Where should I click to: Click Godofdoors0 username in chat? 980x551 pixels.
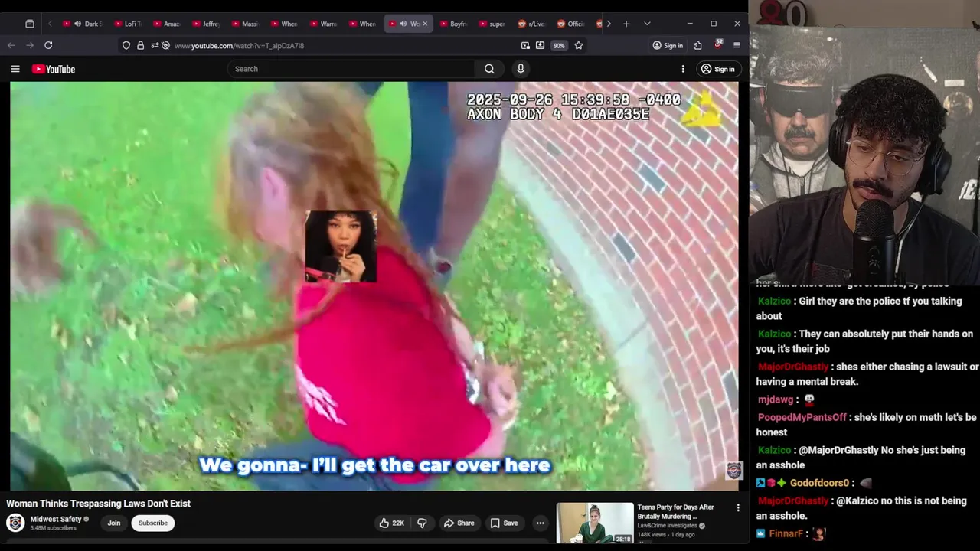[x=819, y=484]
